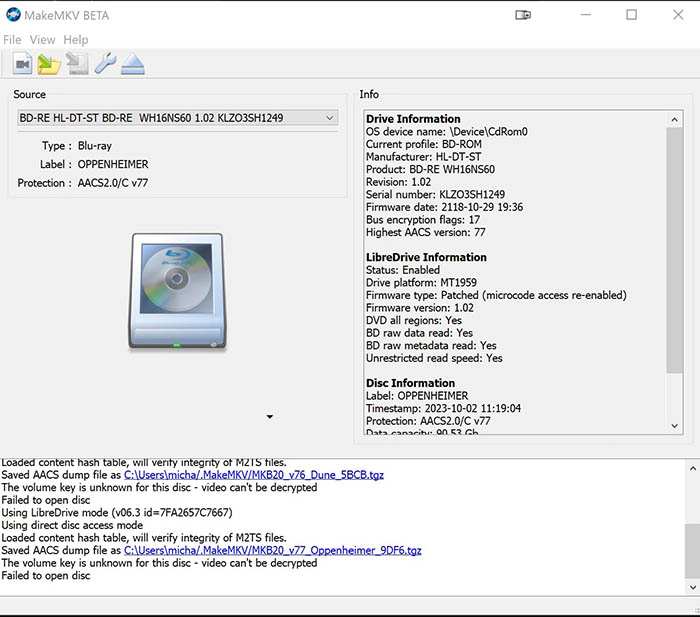
Task: Open Preferences with the wrench icon
Action: click(x=105, y=63)
